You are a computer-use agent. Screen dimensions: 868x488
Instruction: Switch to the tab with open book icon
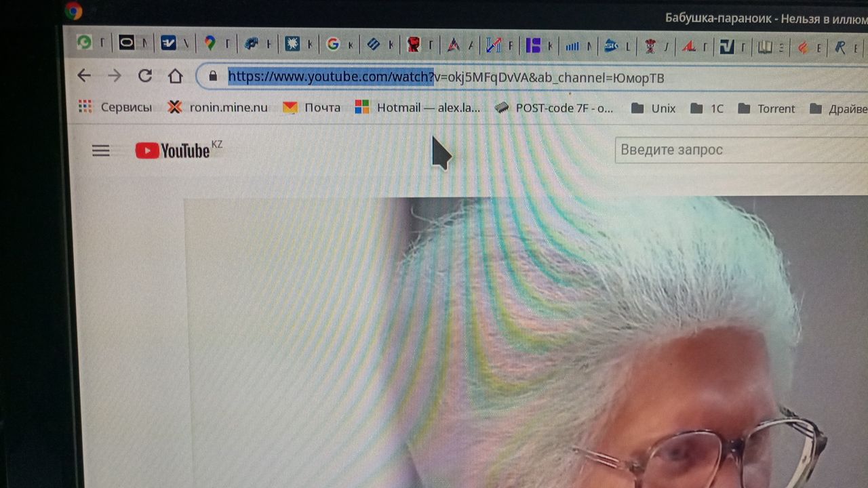(766, 47)
